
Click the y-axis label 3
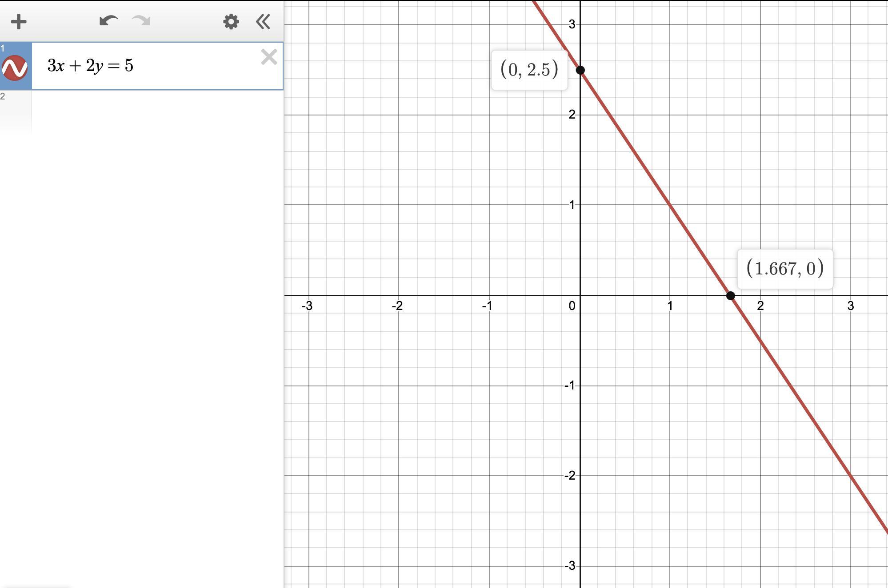tap(572, 24)
